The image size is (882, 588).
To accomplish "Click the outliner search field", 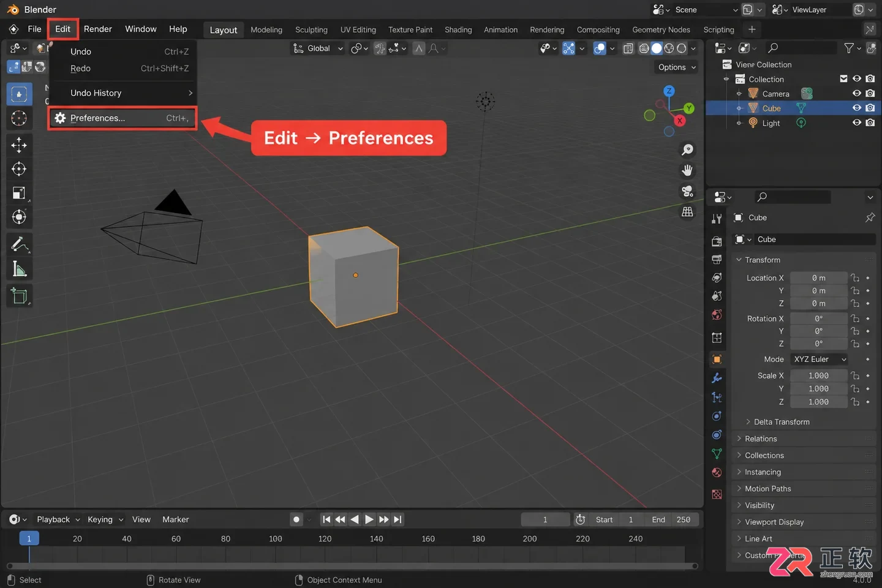I will pos(801,48).
